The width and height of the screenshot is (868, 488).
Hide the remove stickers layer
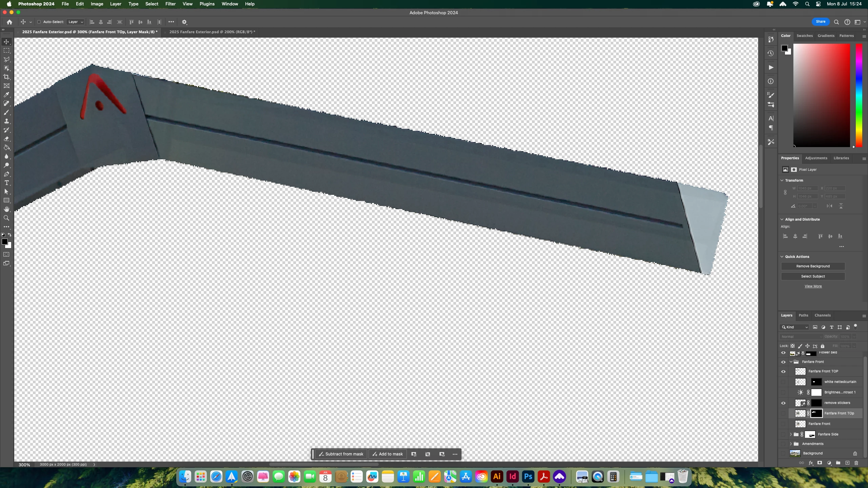coord(783,403)
